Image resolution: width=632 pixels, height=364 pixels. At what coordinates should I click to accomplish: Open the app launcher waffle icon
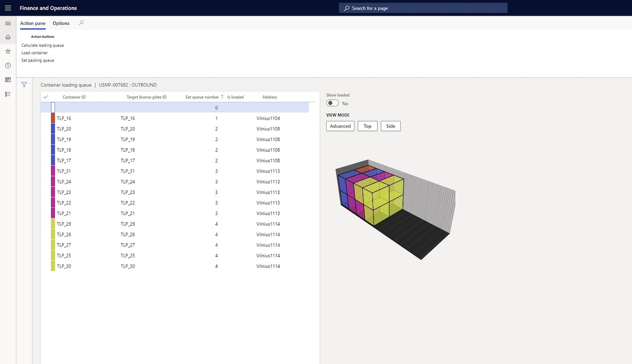pos(8,8)
